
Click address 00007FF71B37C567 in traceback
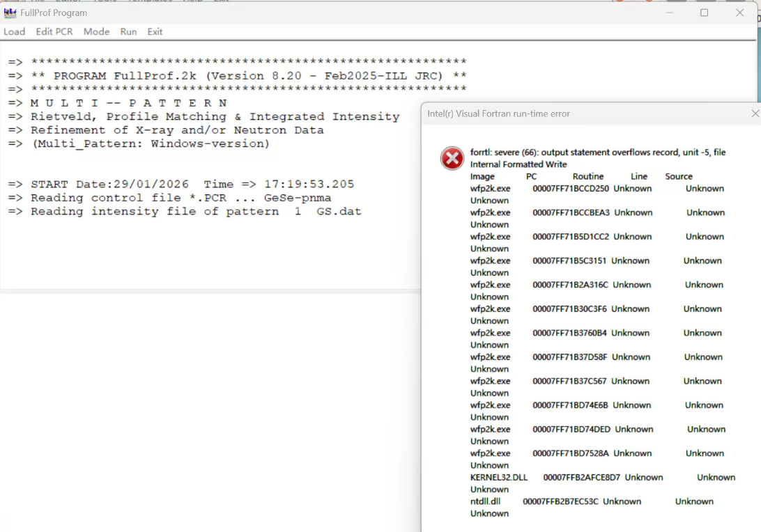pos(570,381)
